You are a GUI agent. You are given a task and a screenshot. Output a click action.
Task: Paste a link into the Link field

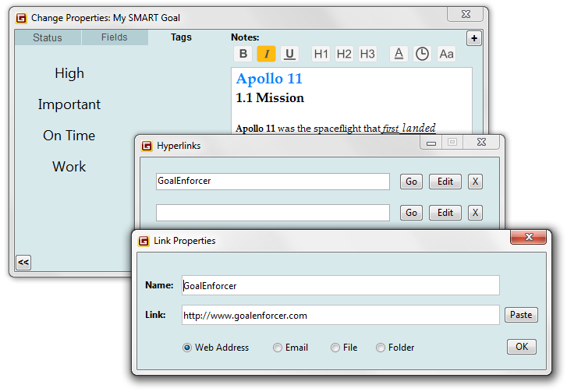[521, 315]
